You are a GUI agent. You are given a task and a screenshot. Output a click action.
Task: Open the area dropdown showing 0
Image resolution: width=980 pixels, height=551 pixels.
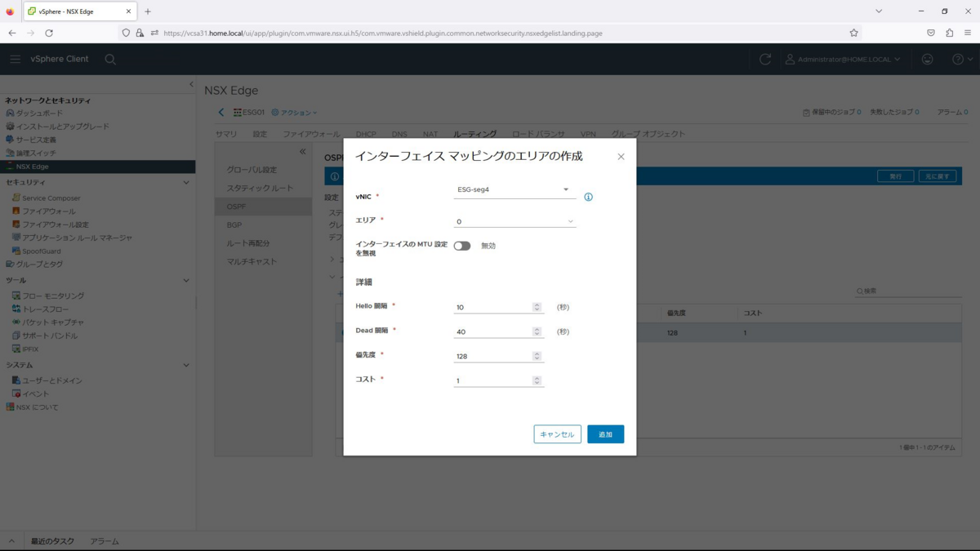[514, 221]
